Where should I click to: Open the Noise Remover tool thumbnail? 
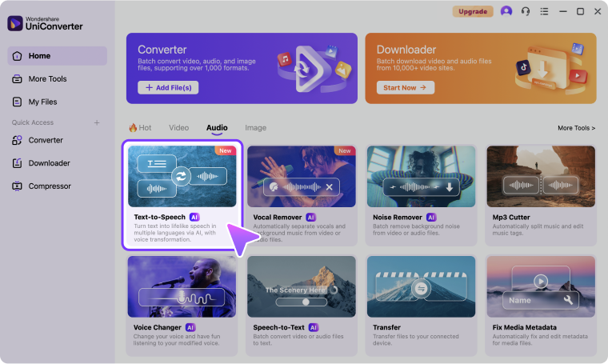pos(421,176)
